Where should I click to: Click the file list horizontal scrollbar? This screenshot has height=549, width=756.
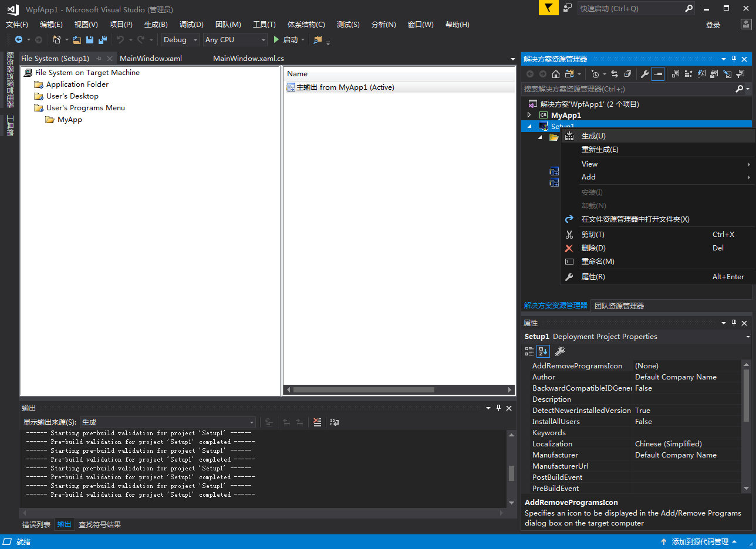click(399, 389)
